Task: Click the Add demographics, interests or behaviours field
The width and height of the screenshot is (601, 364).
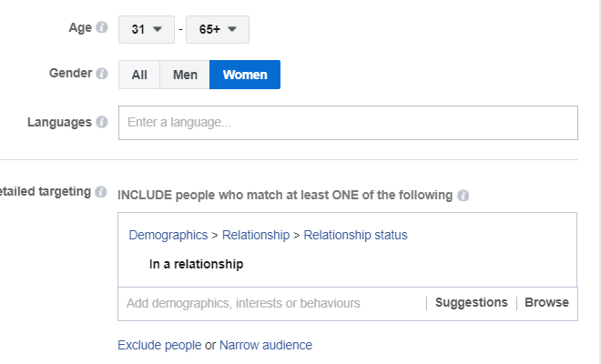Action: click(x=269, y=303)
